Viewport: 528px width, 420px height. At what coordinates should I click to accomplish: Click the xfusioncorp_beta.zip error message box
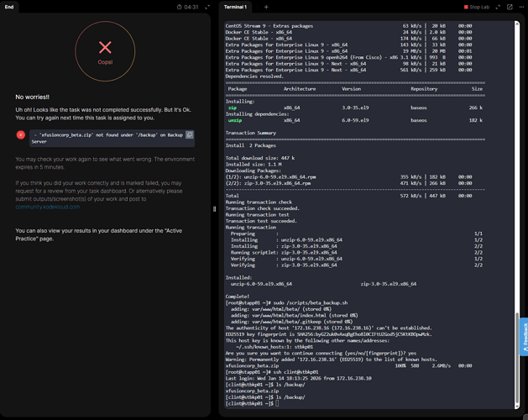click(x=107, y=138)
